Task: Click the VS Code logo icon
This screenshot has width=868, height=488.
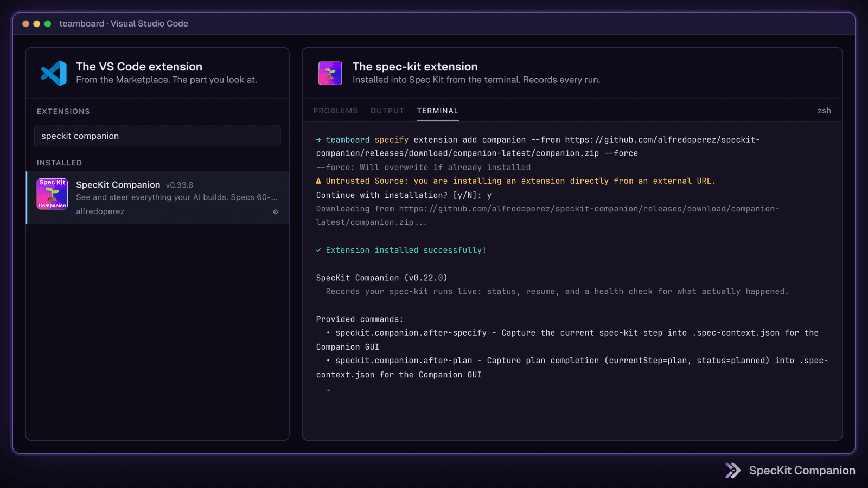Action: (54, 73)
